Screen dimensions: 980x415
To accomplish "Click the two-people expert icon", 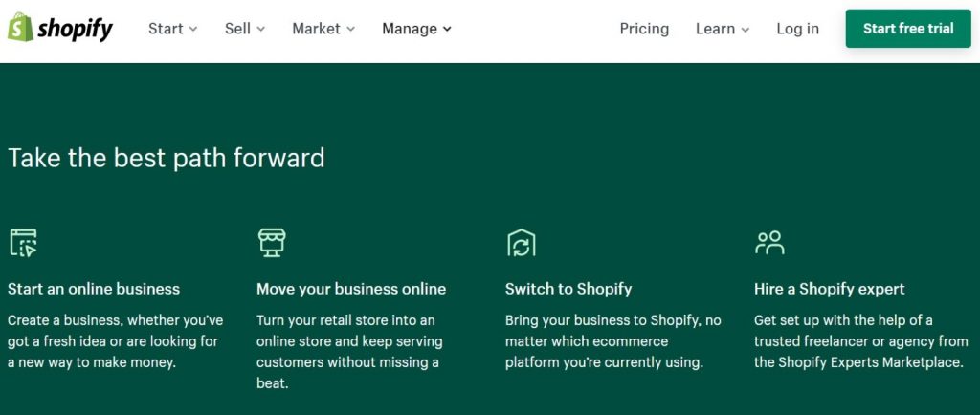I will pos(769,243).
